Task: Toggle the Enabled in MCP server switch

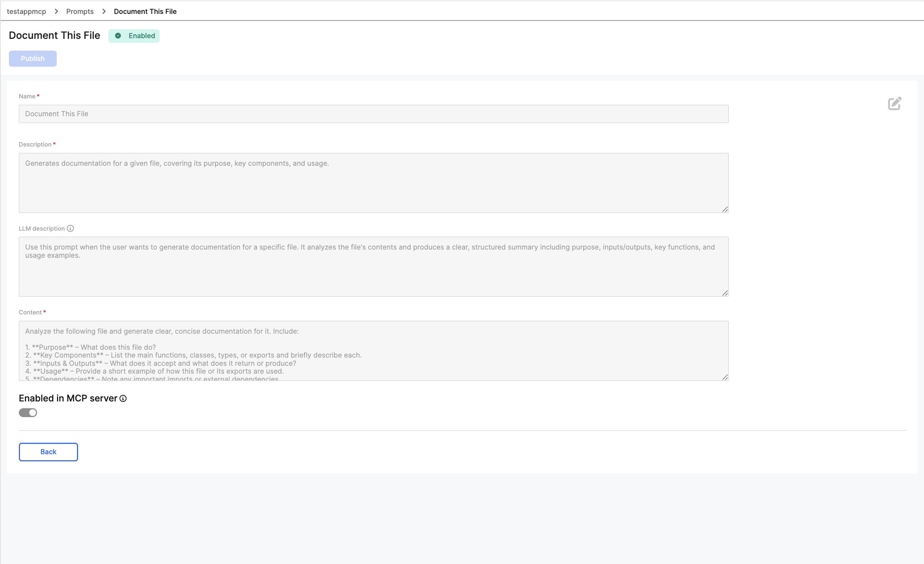Action: pos(28,413)
